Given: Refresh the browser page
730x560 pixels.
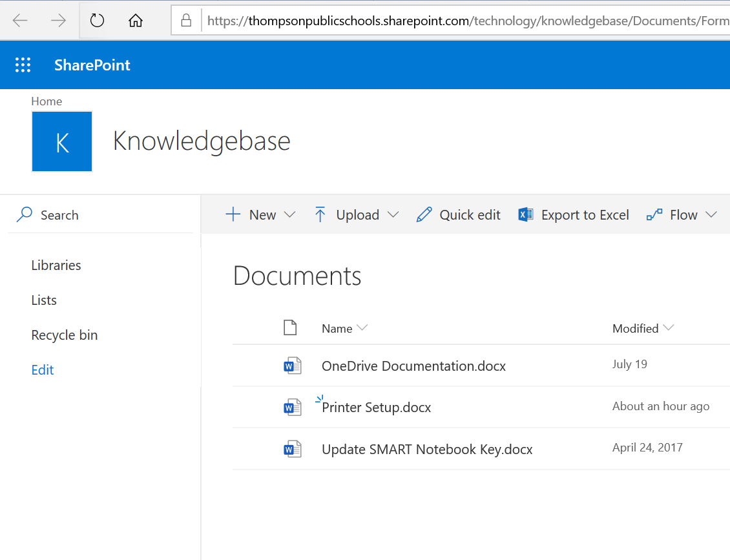Looking at the screenshot, I should [x=97, y=21].
